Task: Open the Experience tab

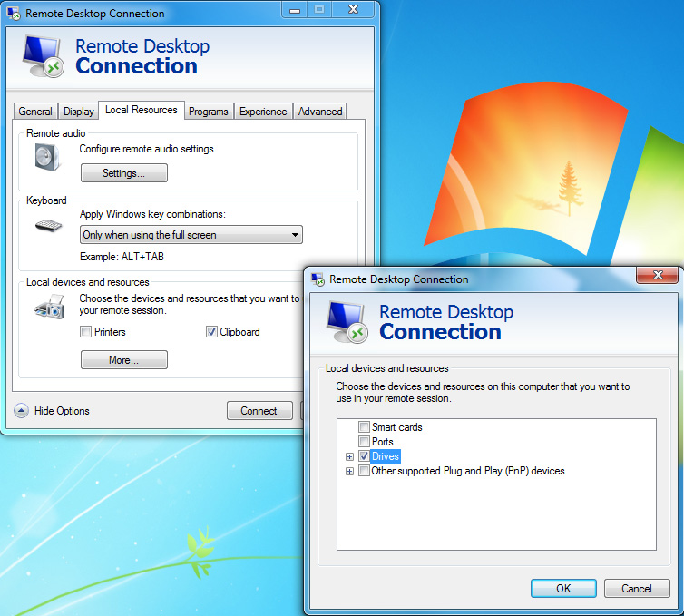Action: [x=263, y=112]
